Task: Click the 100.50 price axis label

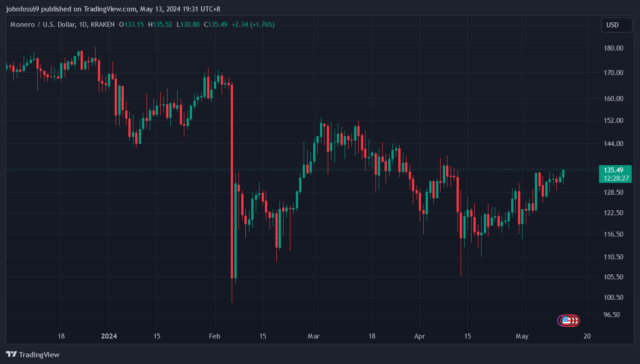Action: [613, 298]
